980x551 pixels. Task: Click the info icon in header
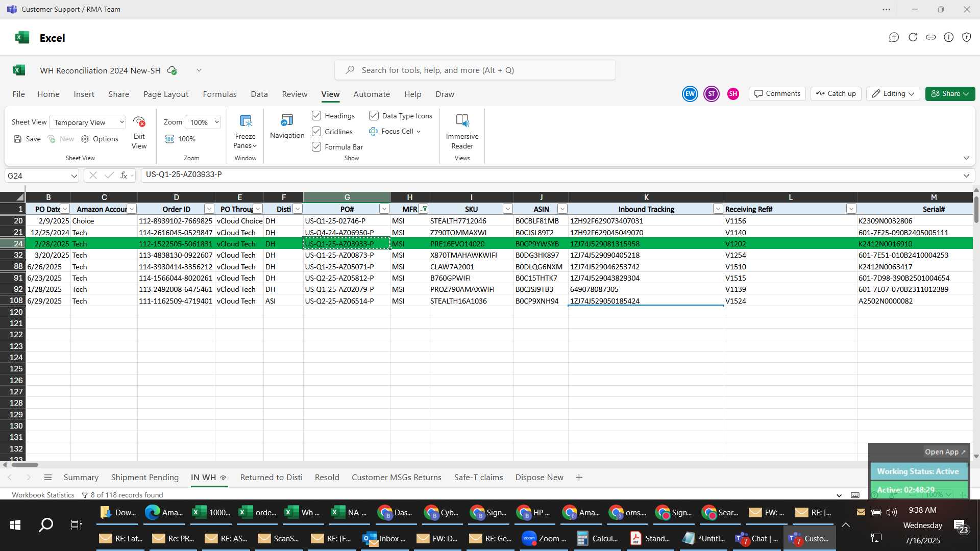[x=949, y=37]
